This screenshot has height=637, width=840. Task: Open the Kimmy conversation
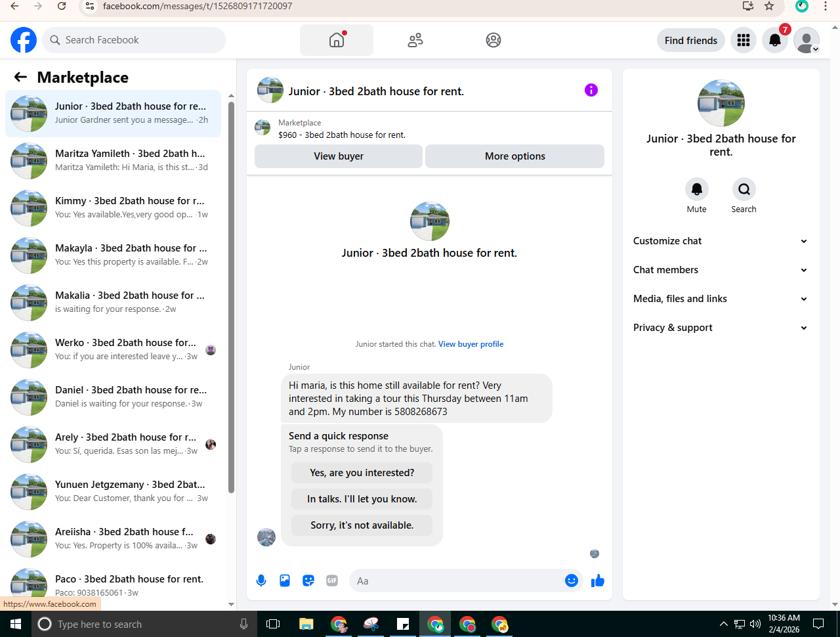click(x=113, y=208)
